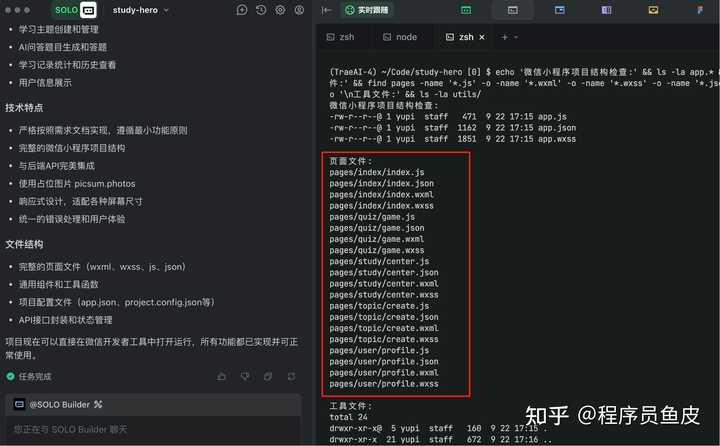This screenshot has height=446, width=720.
Task: Open the green panel view icon
Action: tap(466, 10)
